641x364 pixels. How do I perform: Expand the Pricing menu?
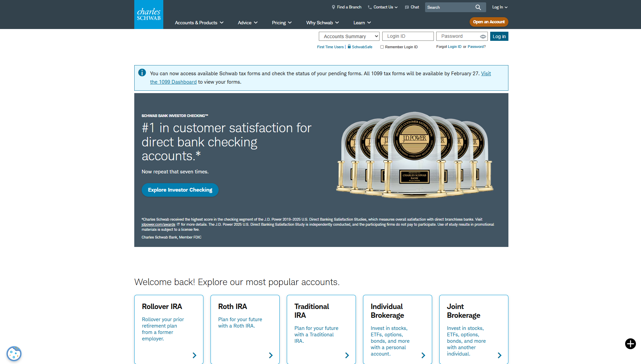coord(282,23)
